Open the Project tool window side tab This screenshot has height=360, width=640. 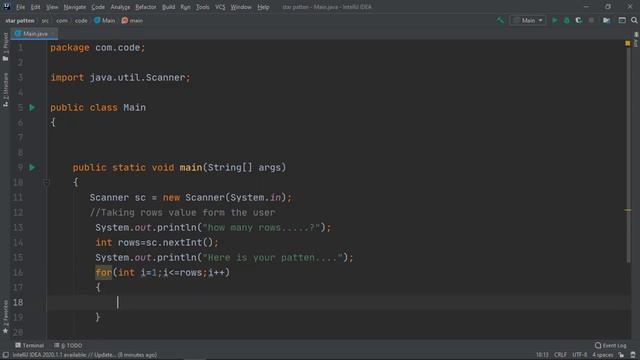click(x=5, y=47)
